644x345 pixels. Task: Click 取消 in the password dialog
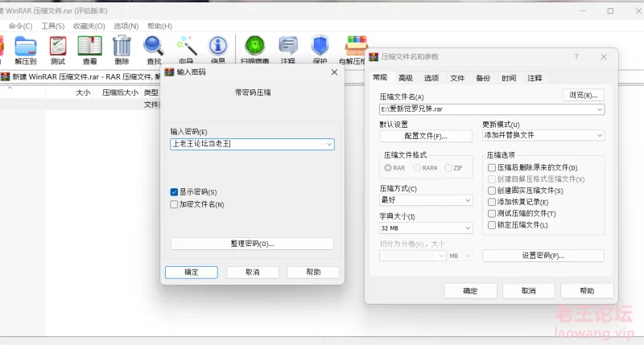click(x=253, y=273)
